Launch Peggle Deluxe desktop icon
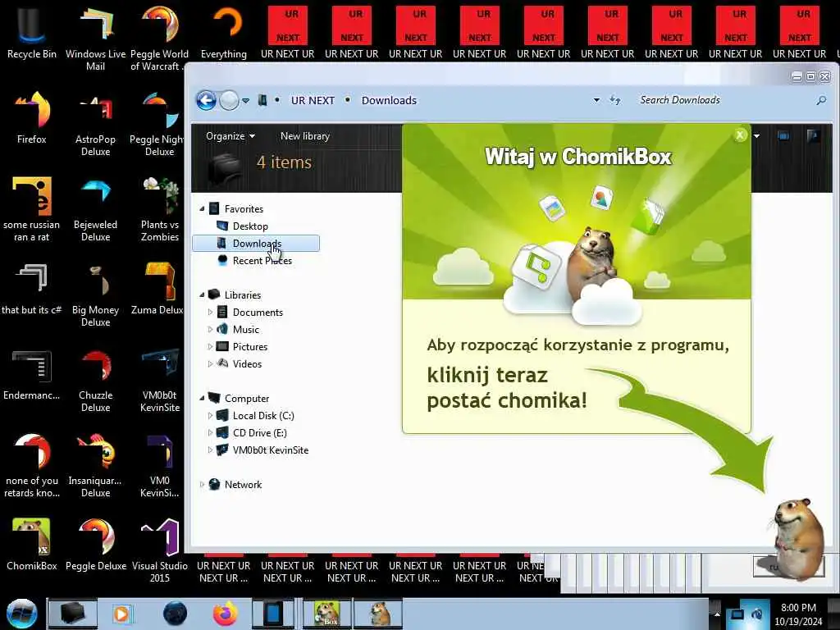The width and height of the screenshot is (840, 630). click(x=95, y=545)
